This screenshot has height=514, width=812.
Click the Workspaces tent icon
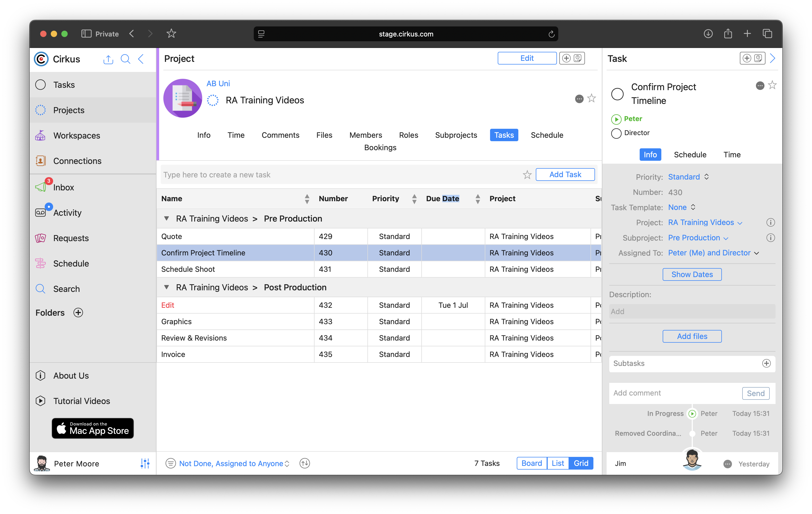[40, 135]
